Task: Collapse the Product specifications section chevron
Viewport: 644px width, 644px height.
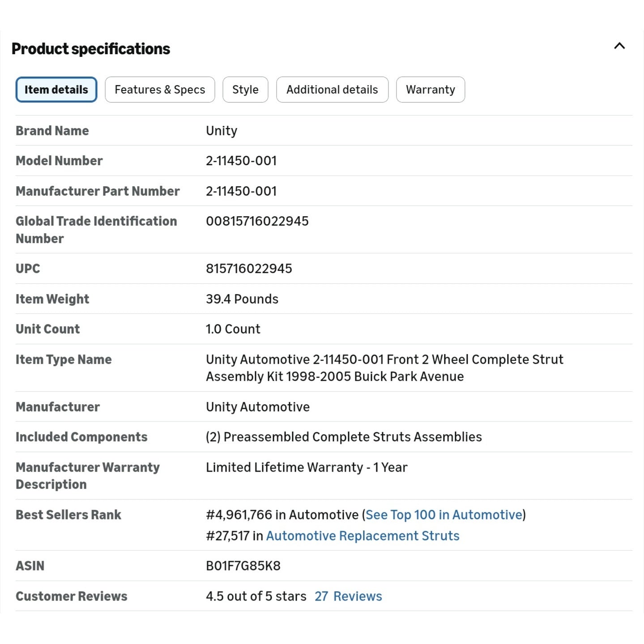Action: (619, 46)
